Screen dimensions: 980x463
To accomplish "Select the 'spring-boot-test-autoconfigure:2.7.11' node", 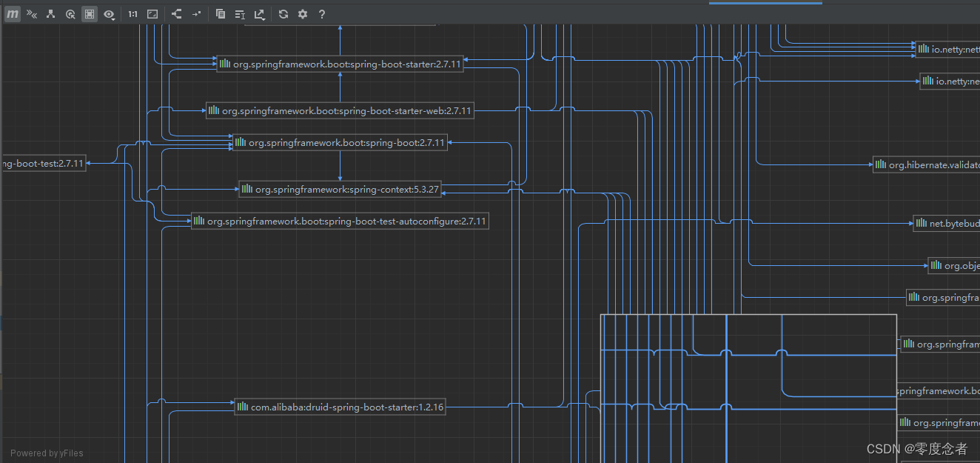I will [x=340, y=221].
